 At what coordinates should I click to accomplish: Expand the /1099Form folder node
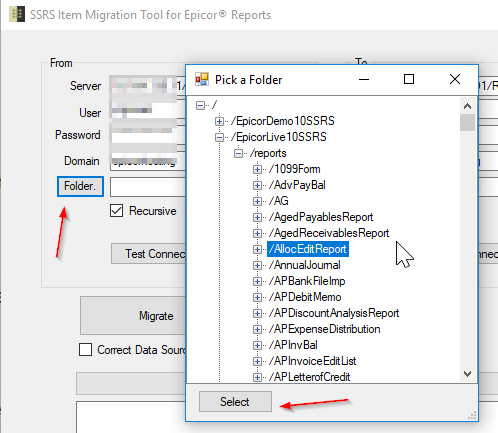pos(257,169)
